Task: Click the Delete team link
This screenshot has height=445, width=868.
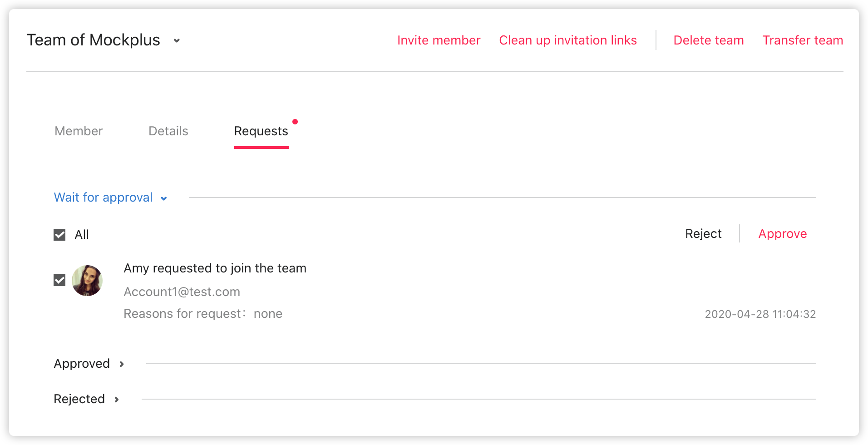Action: click(709, 40)
